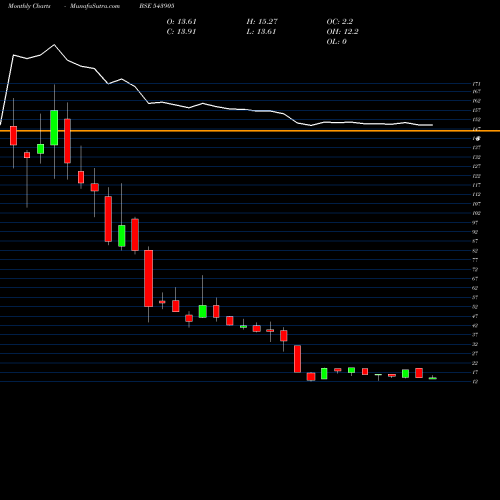Select the low value "L: 13.61"
The width and height of the screenshot is (500, 500).
(261, 32)
